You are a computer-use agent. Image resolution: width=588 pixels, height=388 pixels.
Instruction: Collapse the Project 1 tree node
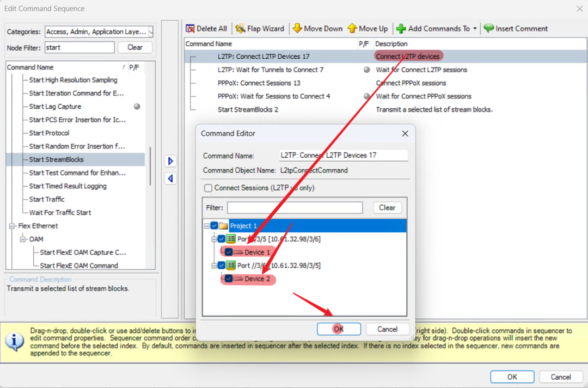(x=207, y=226)
